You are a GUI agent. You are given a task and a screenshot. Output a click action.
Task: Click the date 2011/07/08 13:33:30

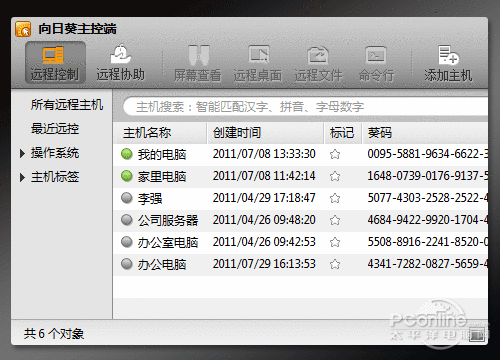click(264, 154)
